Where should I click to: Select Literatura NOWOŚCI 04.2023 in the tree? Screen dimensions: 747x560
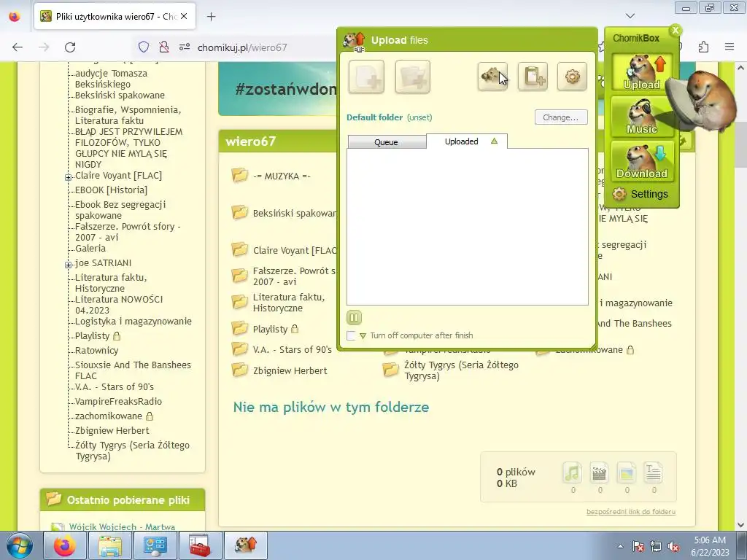pyautogui.click(x=119, y=305)
